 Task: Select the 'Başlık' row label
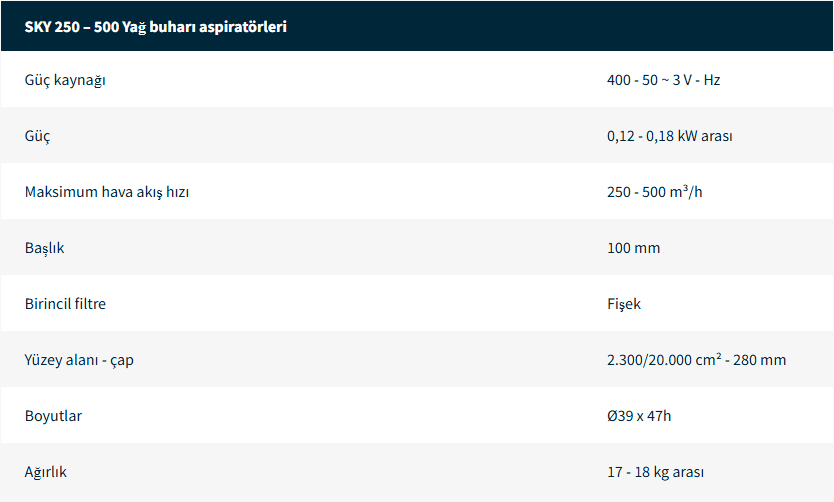point(44,248)
